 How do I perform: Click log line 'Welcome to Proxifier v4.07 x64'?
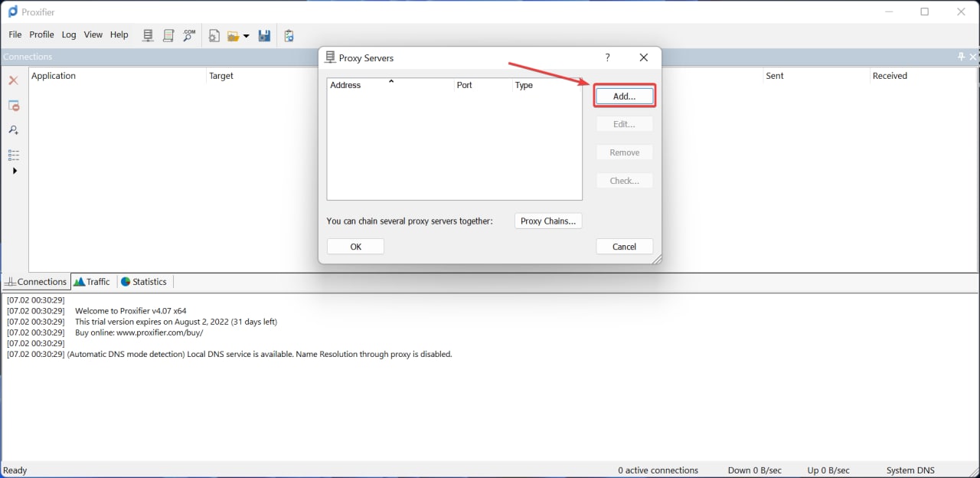click(131, 311)
